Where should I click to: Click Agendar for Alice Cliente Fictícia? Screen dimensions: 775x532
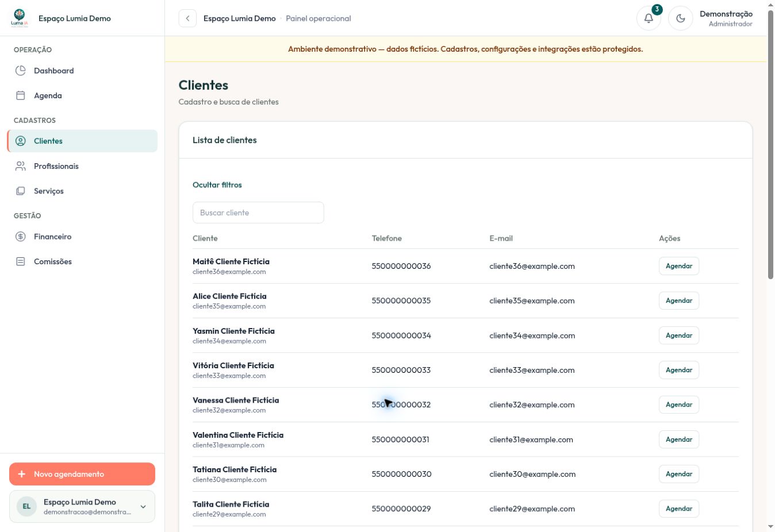point(679,300)
